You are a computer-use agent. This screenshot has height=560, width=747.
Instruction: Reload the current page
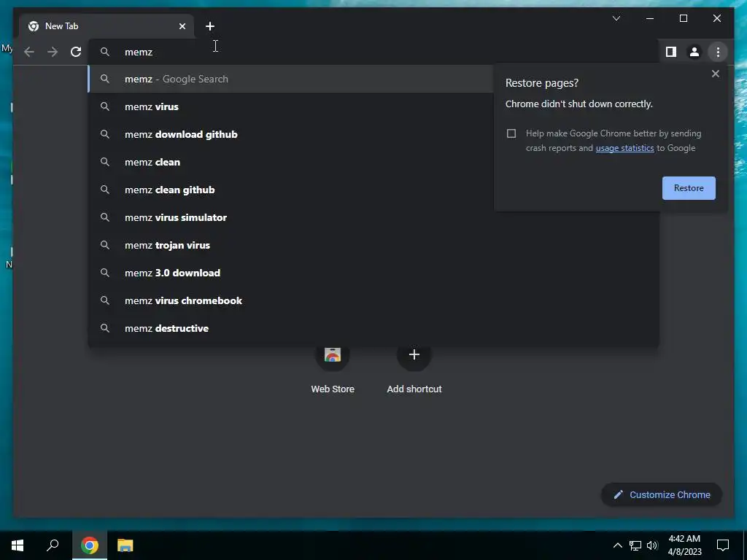click(76, 52)
